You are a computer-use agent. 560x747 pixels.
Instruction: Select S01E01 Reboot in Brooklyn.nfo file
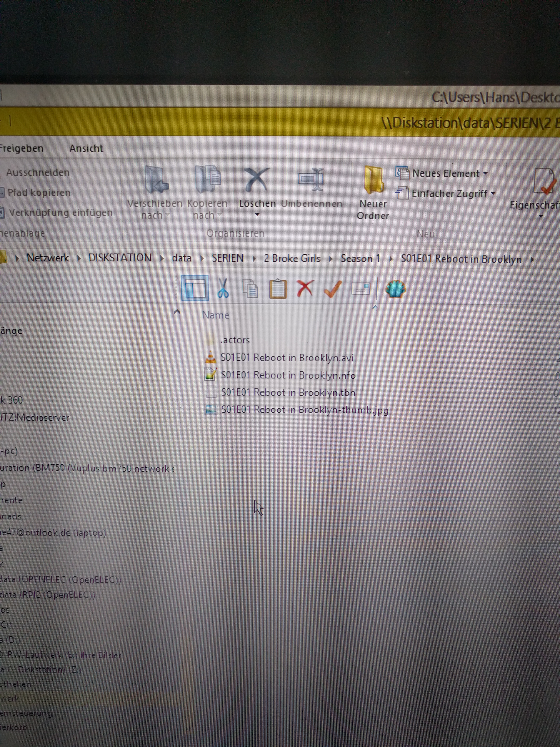point(288,375)
